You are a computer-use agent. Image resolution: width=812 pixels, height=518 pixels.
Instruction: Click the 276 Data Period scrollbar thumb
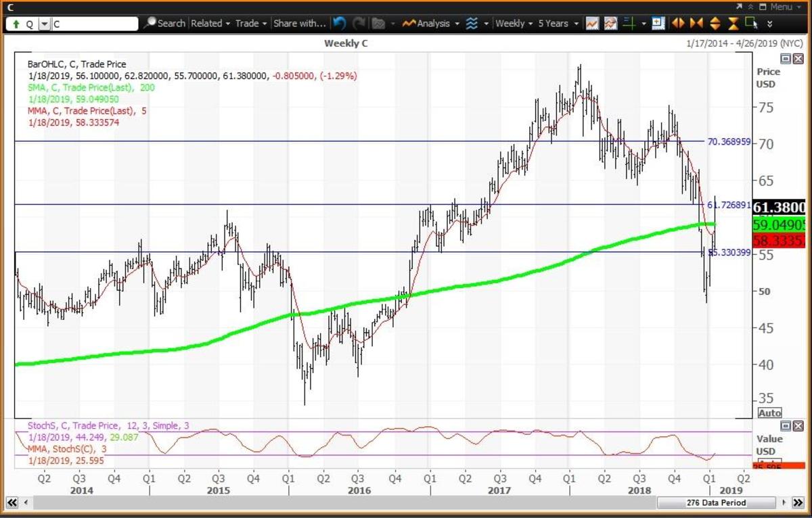[715, 503]
